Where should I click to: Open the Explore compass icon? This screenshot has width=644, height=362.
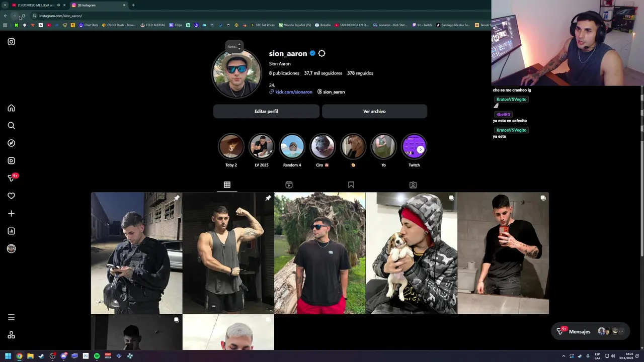[x=11, y=143]
